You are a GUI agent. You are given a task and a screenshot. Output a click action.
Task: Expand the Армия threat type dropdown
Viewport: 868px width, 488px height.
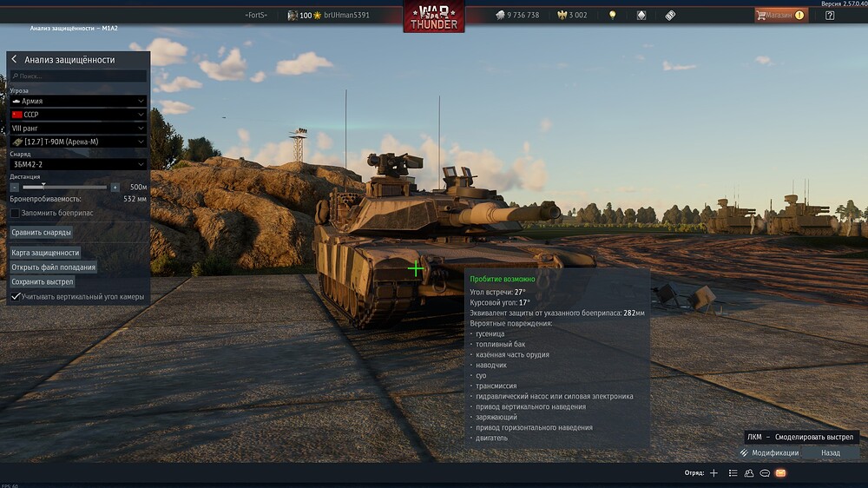pos(78,102)
